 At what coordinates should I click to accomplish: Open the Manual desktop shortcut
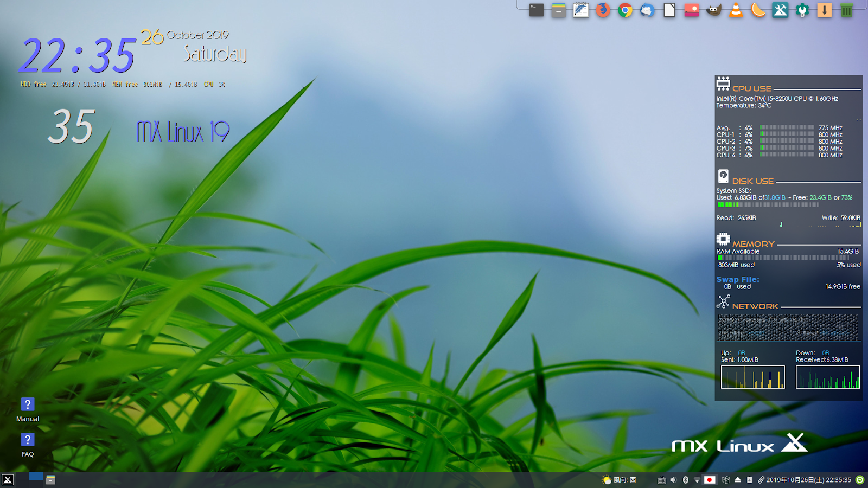tap(28, 409)
